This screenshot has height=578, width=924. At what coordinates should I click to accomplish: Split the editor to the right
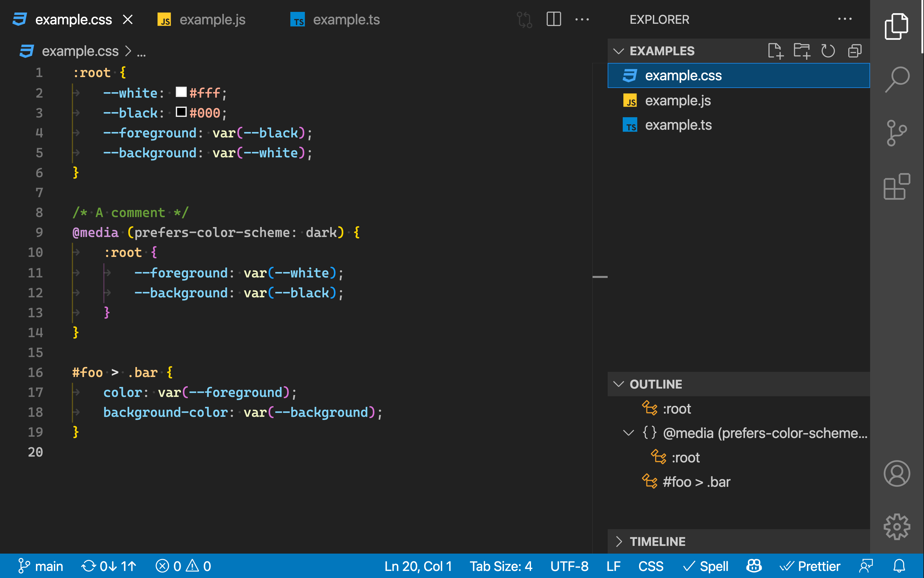(554, 19)
